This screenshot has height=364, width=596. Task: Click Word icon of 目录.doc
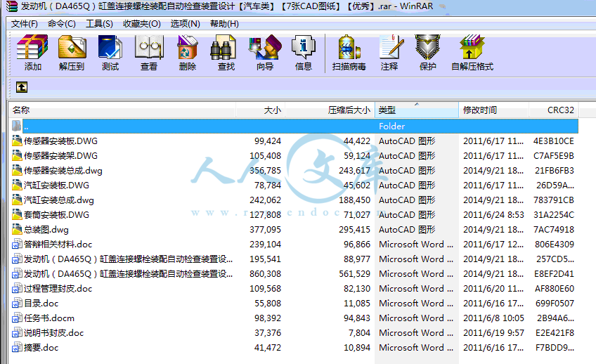point(17,303)
